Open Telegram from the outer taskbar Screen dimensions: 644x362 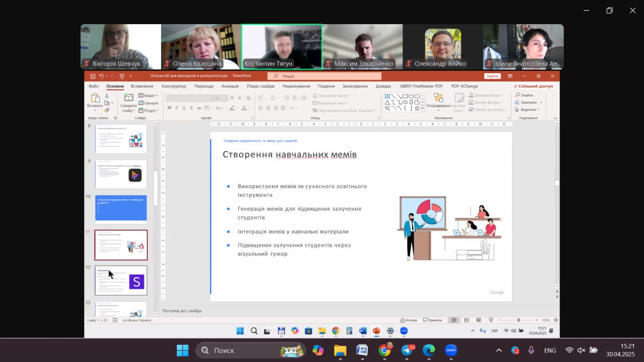pyautogui.click(x=407, y=350)
